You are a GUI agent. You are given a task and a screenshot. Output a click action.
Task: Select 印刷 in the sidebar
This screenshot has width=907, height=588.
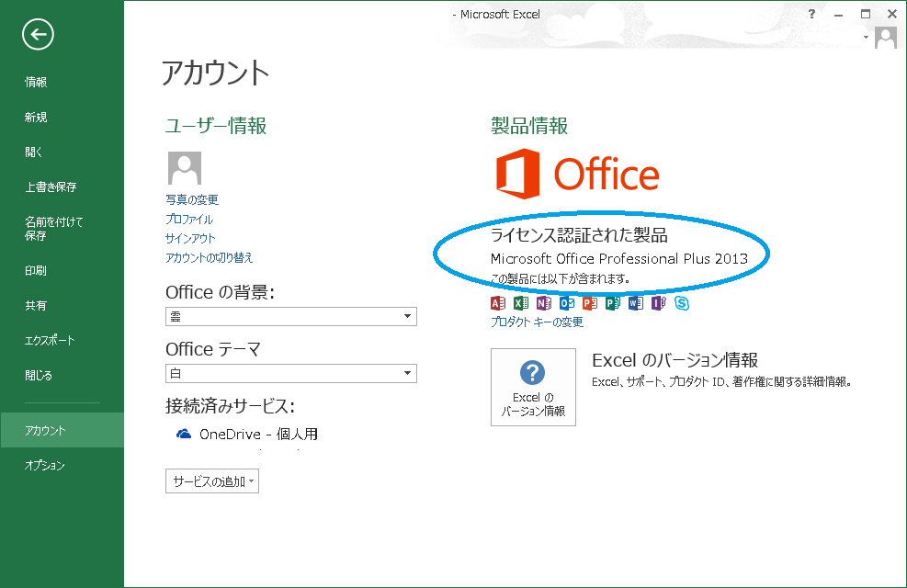(35, 271)
